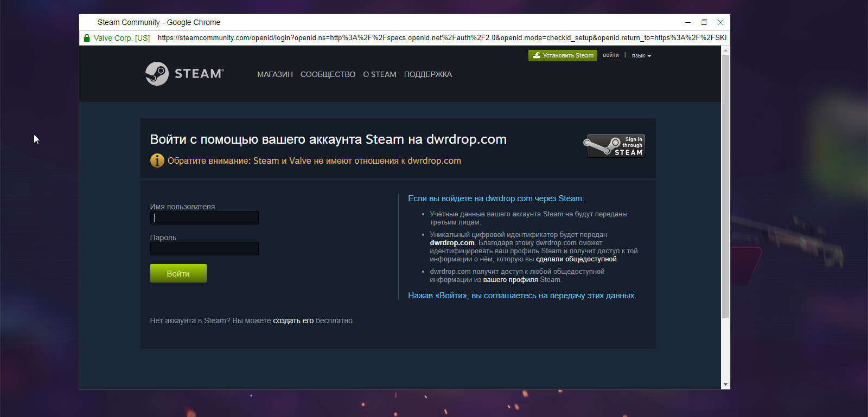Click the Если вы войдете на dwrdrop.com text
This screenshot has width=868, height=417.
pos(496,198)
